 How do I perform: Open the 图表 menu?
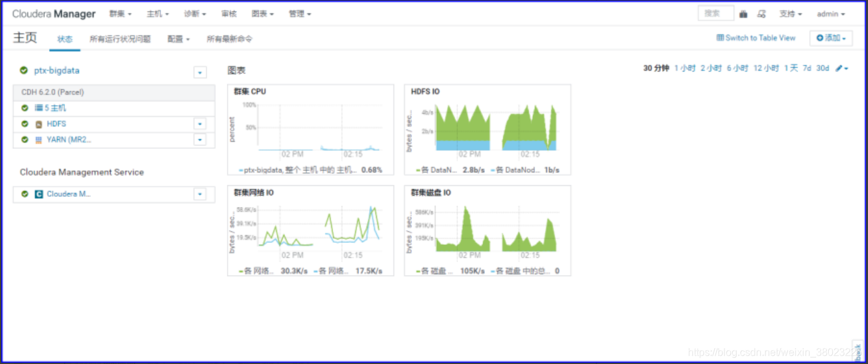coord(263,13)
